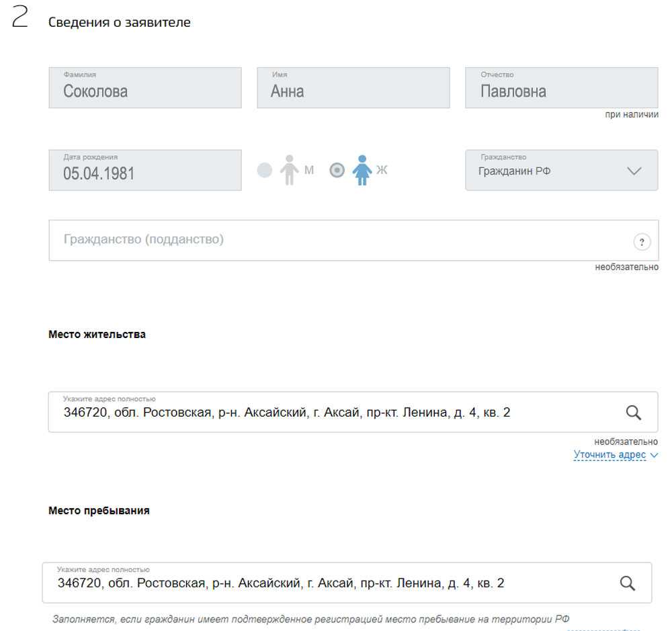Click the chevron arrow in Гражданин РФ field
This screenshot has width=672, height=631.
(x=634, y=171)
